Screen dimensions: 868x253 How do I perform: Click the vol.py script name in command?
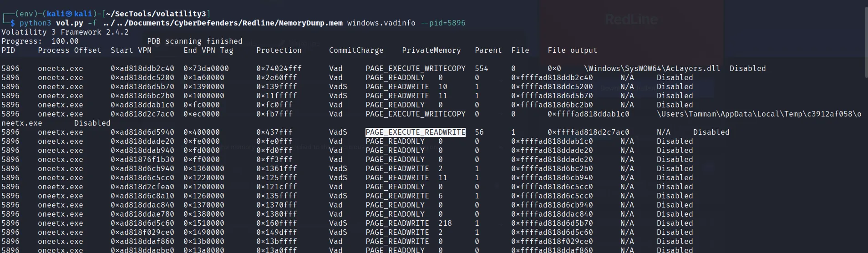(x=69, y=23)
